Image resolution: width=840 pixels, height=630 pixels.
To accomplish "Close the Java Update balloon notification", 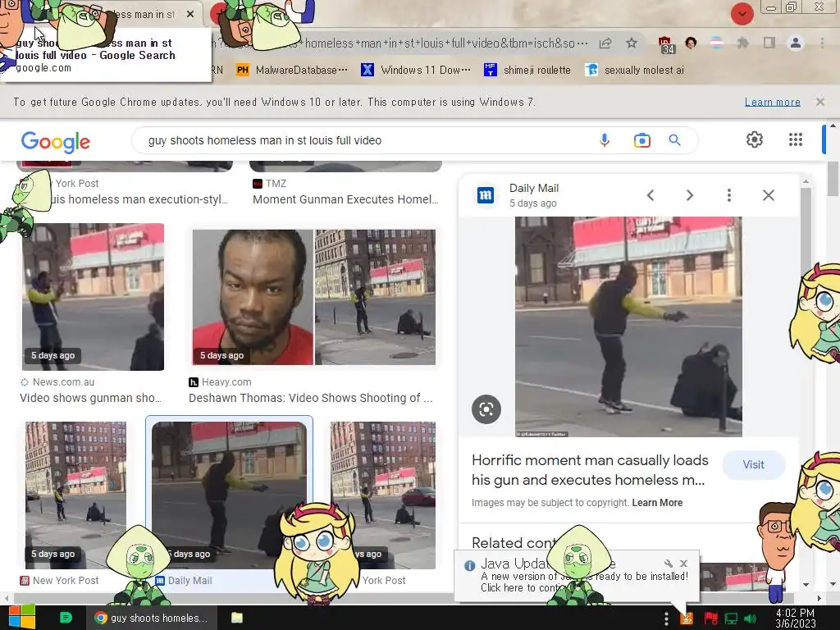I will [x=683, y=563].
